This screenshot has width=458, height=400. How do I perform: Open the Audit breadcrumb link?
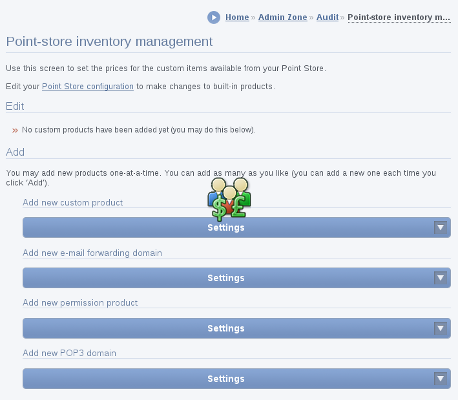(x=327, y=17)
